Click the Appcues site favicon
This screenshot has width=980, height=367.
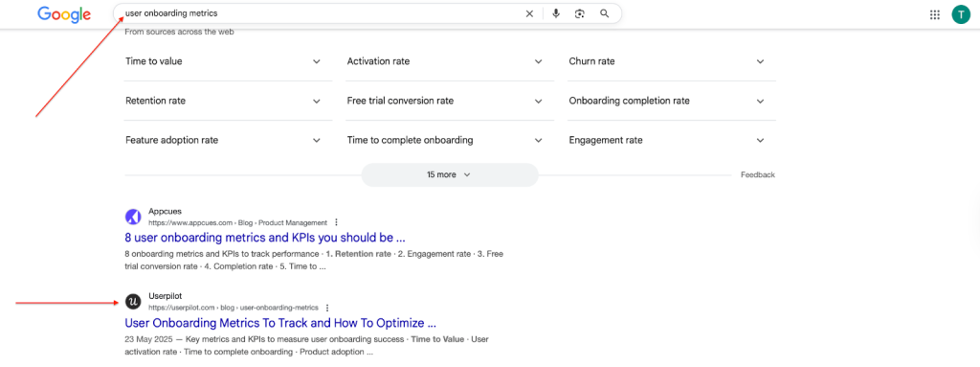[133, 217]
